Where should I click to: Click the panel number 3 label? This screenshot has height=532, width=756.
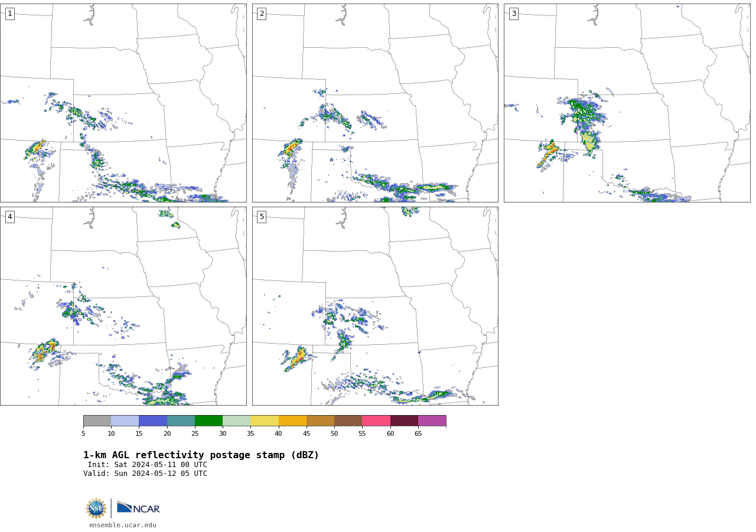coord(513,14)
